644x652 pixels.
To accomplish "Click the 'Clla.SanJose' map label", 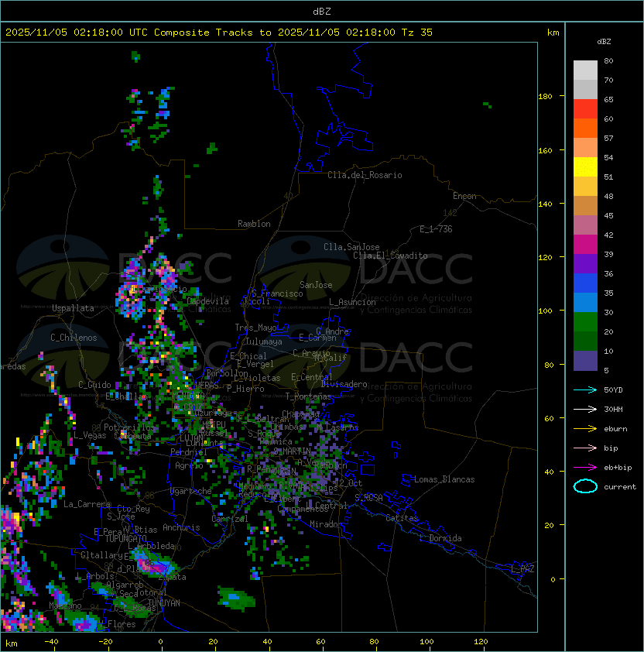I will click(351, 247).
